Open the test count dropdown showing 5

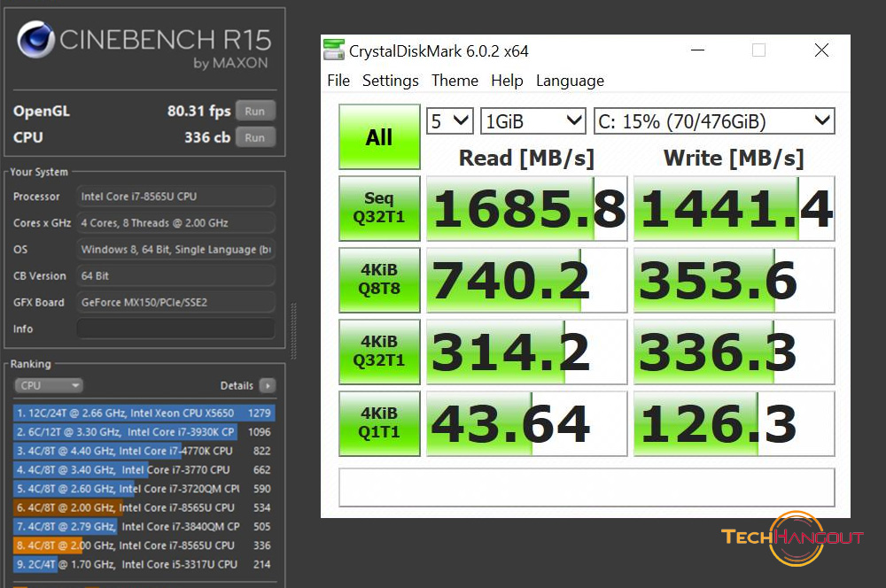tap(450, 120)
